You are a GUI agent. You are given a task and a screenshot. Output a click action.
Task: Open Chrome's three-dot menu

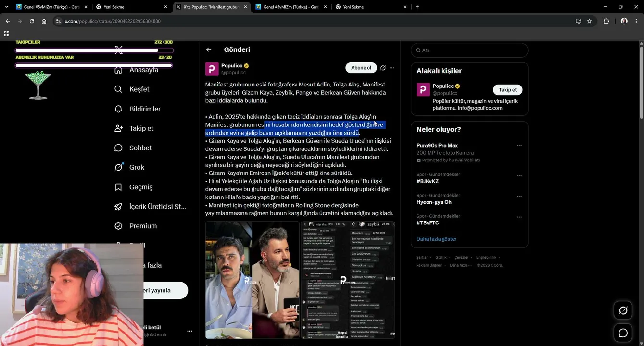(636, 21)
